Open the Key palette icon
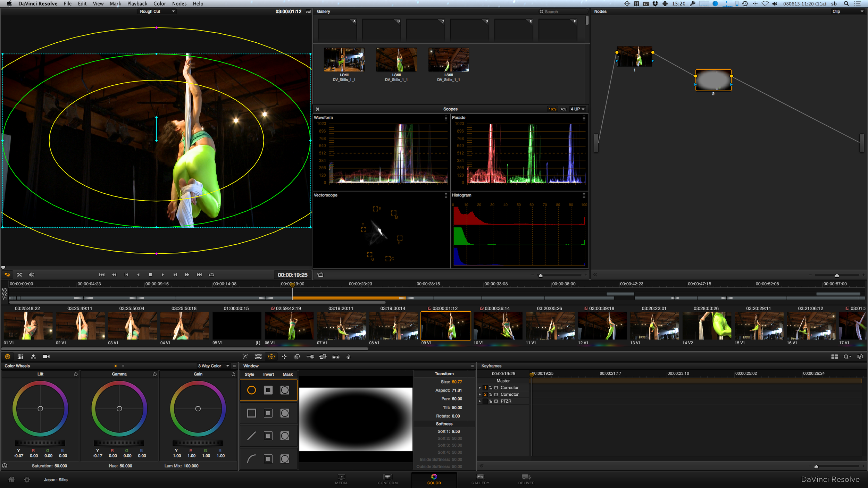The width and height of the screenshot is (868, 488). coord(310,356)
